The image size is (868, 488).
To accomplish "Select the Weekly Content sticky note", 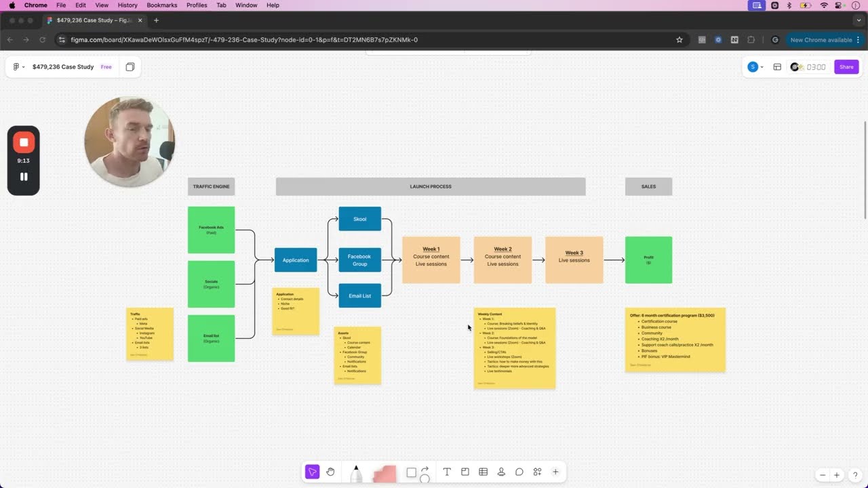I will click(515, 348).
